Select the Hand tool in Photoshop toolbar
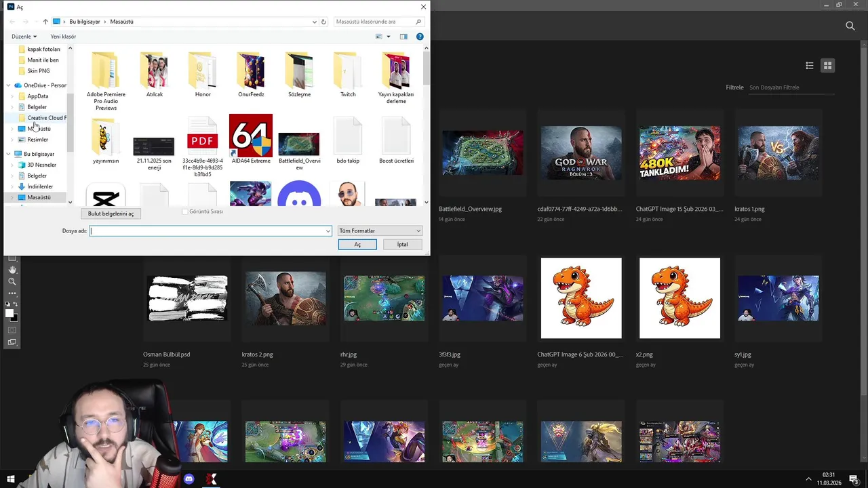868x488 pixels. (x=12, y=270)
